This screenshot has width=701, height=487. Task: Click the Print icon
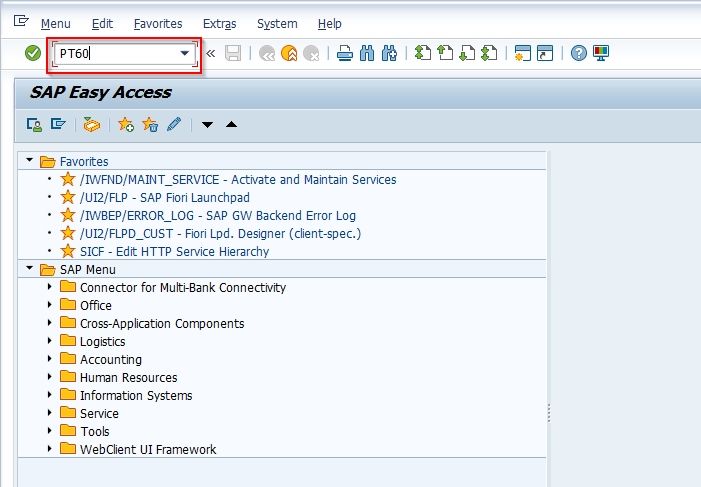pyautogui.click(x=344, y=53)
